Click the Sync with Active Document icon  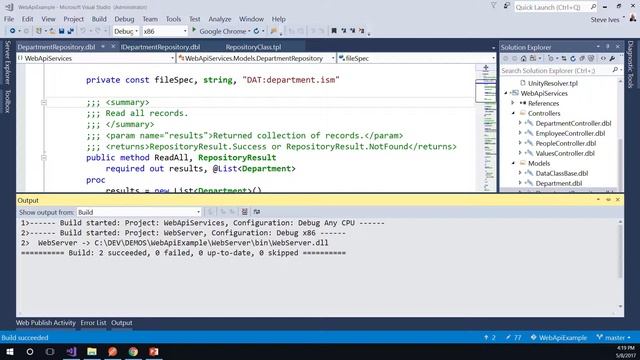pos(564,58)
